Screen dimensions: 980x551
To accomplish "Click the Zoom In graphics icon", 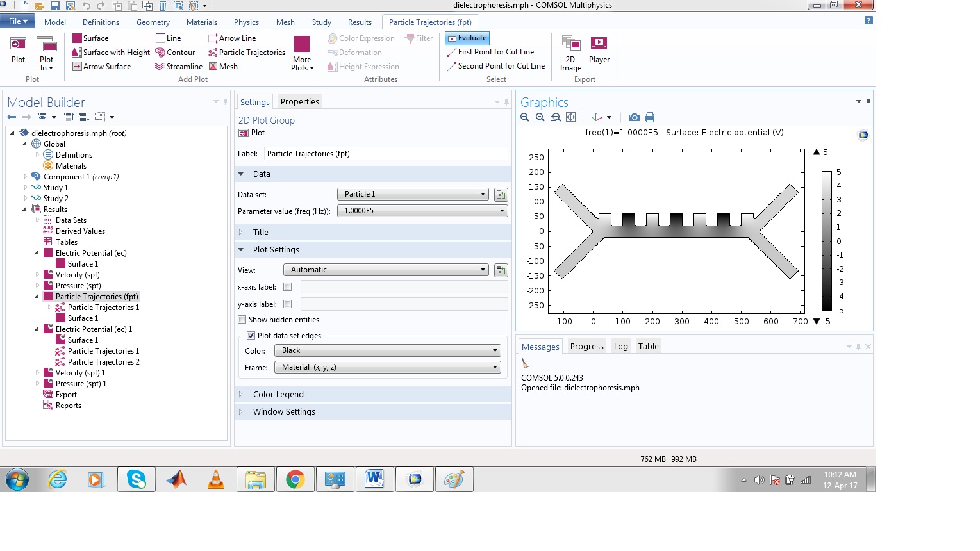I will [x=525, y=117].
